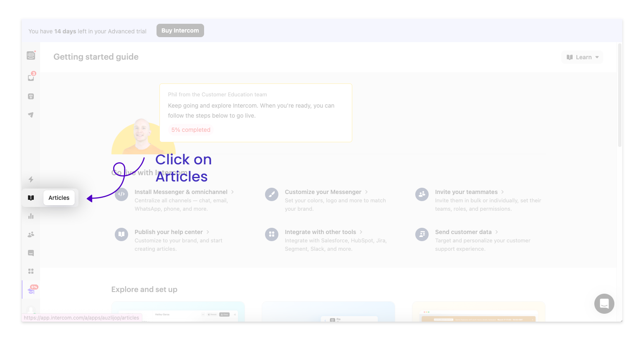
Task: Click the third Explore and set up card thumbnail
Action: coord(479,311)
